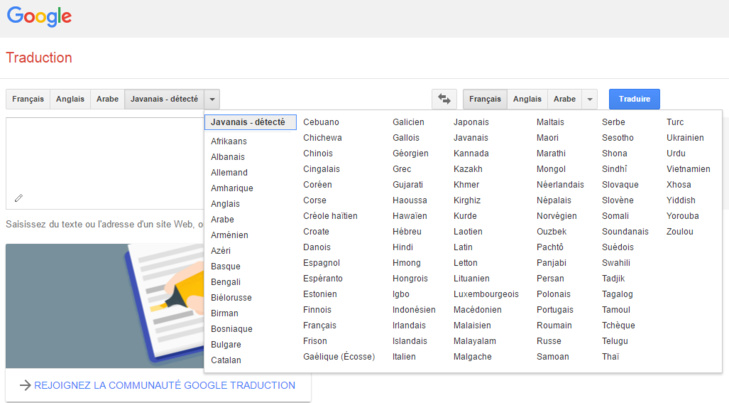This screenshot has height=403, width=729.
Task: Select Néerlandais language
Action: point(560,185)
